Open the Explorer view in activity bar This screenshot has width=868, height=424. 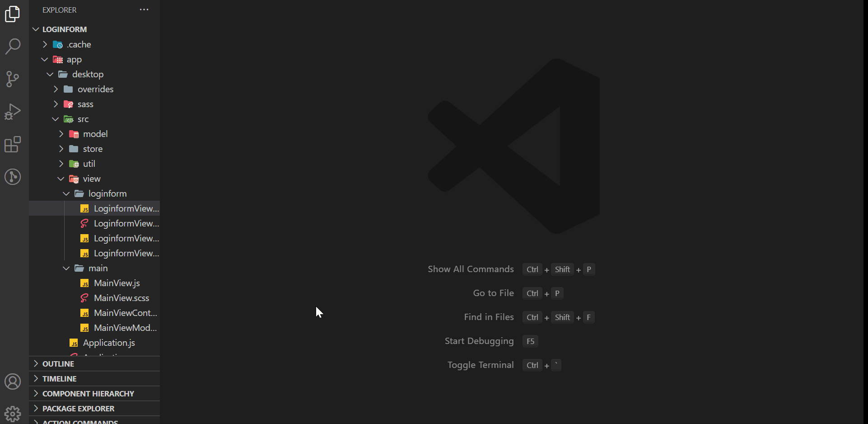point(13,14)
